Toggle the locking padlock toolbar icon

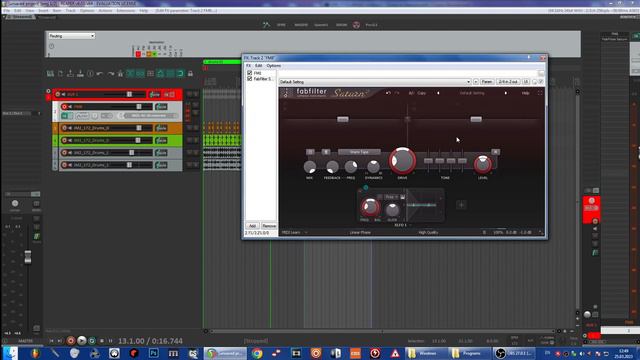click(190, 73)
